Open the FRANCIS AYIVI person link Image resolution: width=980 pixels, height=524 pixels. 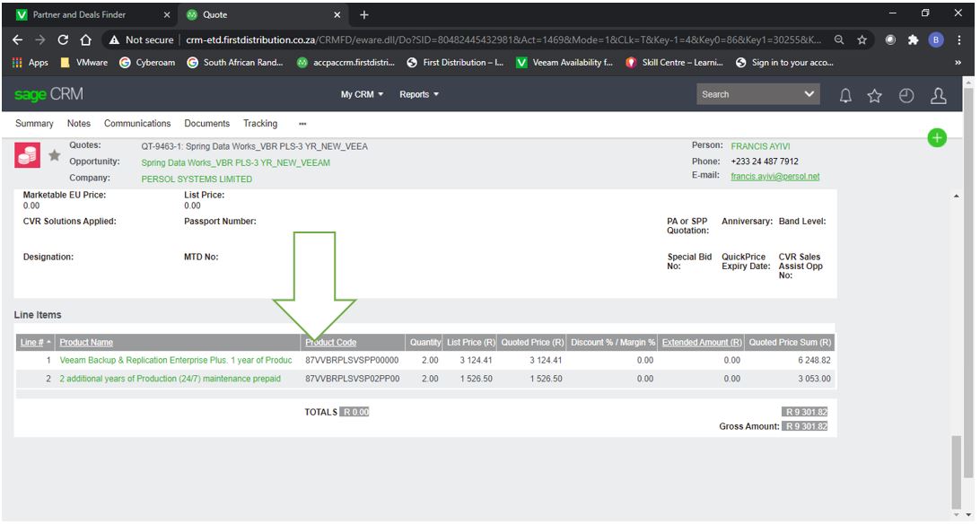point(762,145)
